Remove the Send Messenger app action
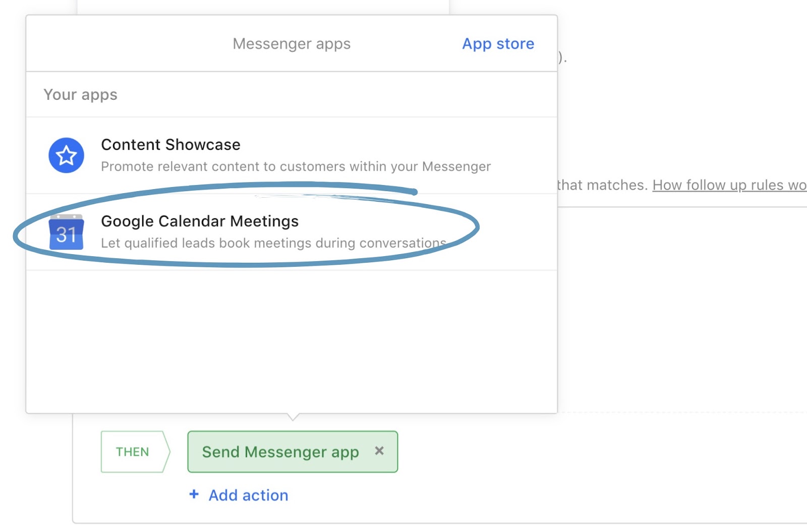Image resolution: width=807 pixels, height=532 pixels. point(379,451)
